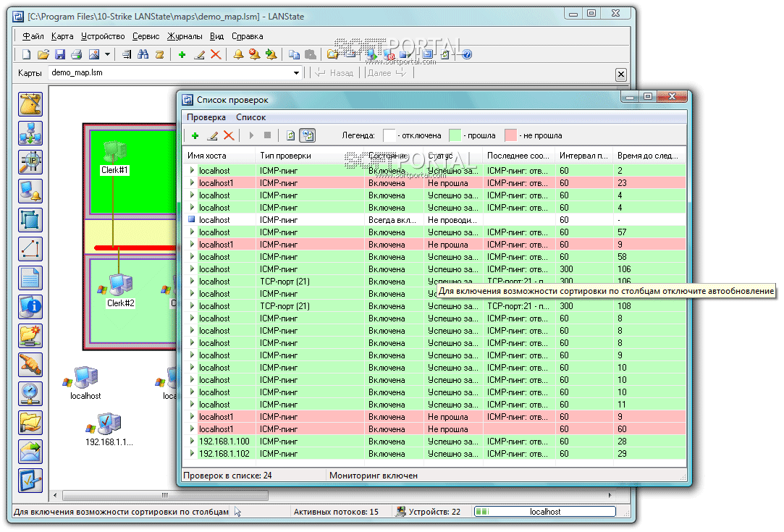784x532 pixels.
Task: Expand the first localhost row arrow
Action: [x=192, y=171]
